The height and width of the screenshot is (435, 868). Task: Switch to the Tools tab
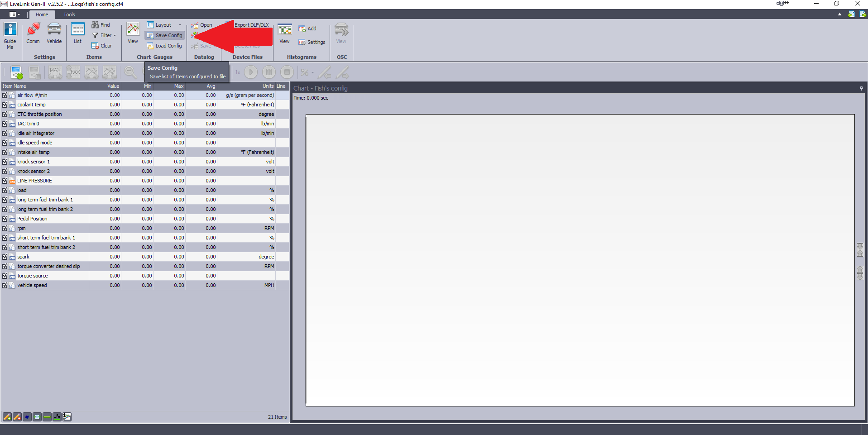69,14
